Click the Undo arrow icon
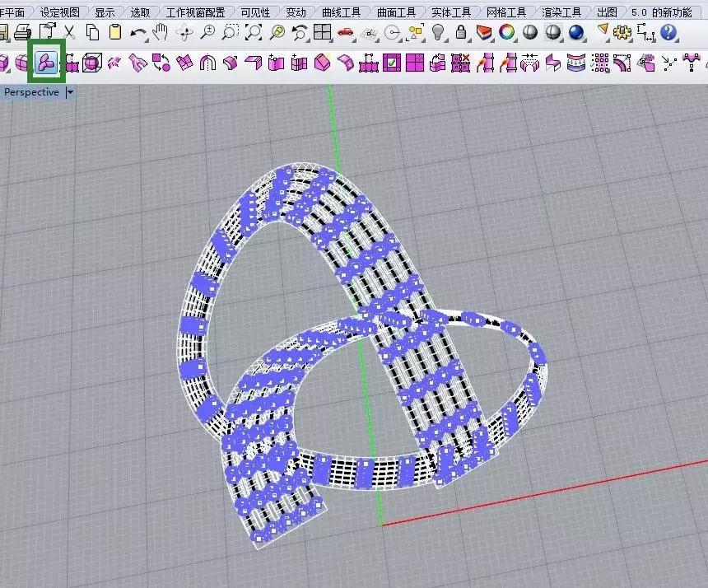The image size is (708, 588). [138, 33]
